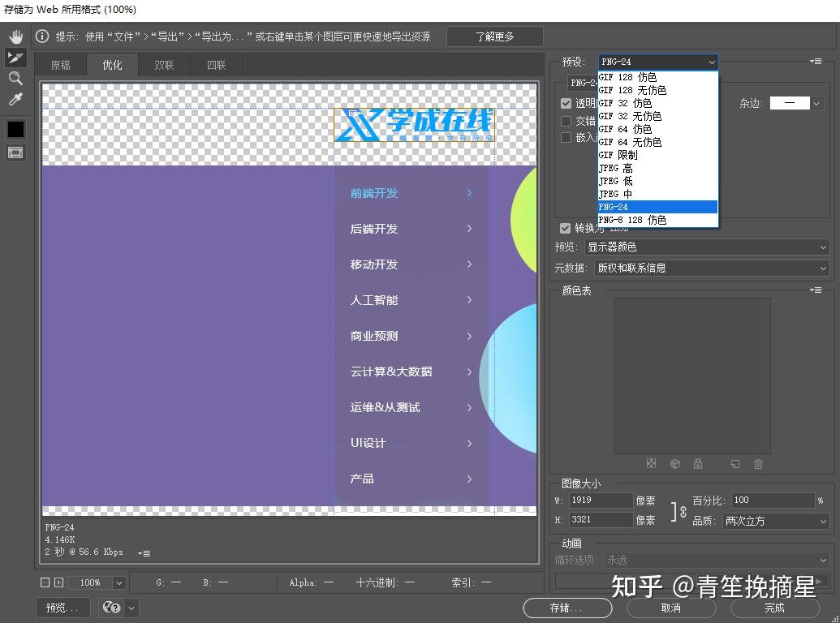
Task: Select the Hand tool
Action: coord(15,36)
